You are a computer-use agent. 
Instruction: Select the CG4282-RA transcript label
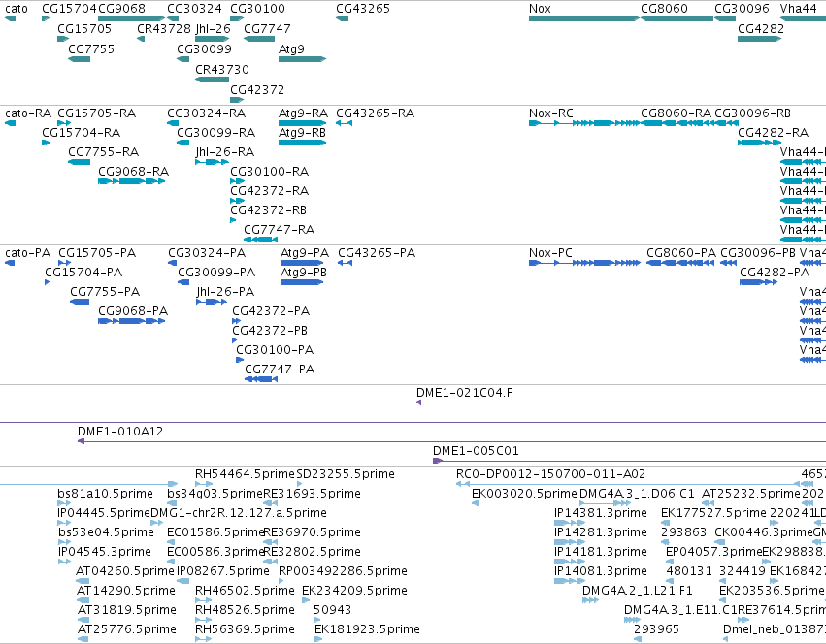point(773,133)
